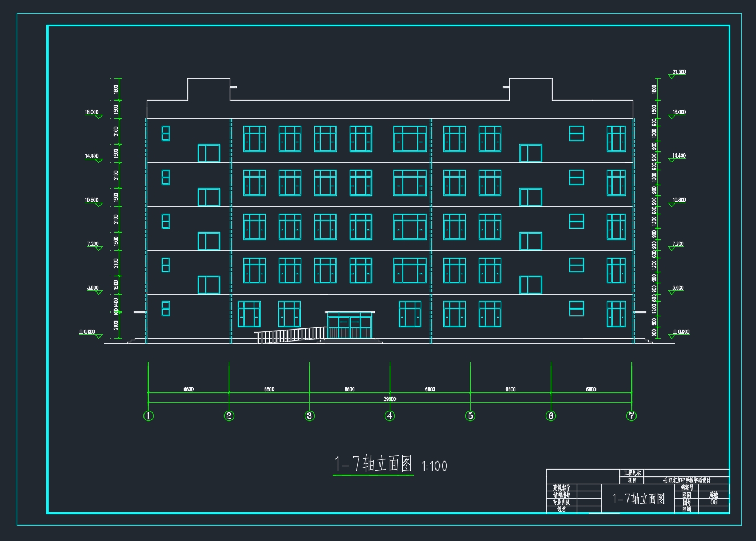Select the large drawing title 1-7轴立面图
This screenshot has width=756, height=541.
coord(373,464)
